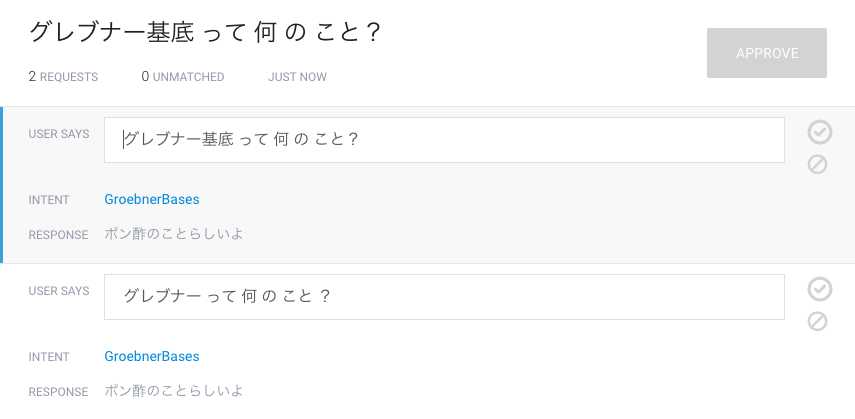This screenshot has height=419, width=855.
Task: Open the GroebnerBases intent of the second request
Action: pos(152,356)
